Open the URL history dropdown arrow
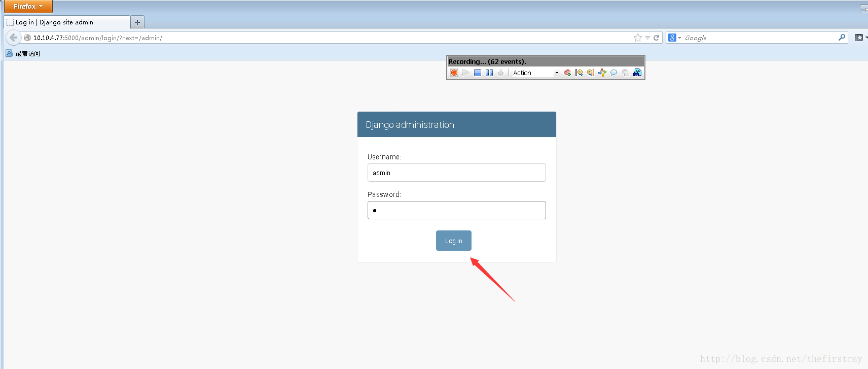Viewport: 868px width, 369px height. pos(647,38)
